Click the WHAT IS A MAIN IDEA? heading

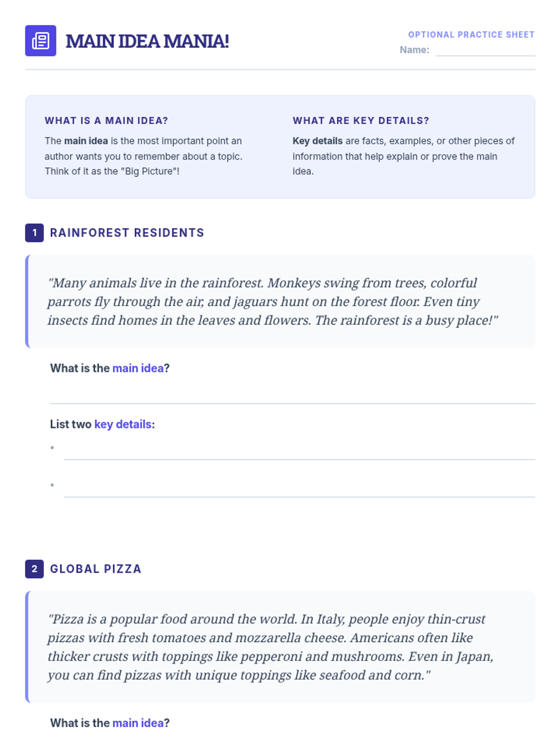[x=106, y=120]
